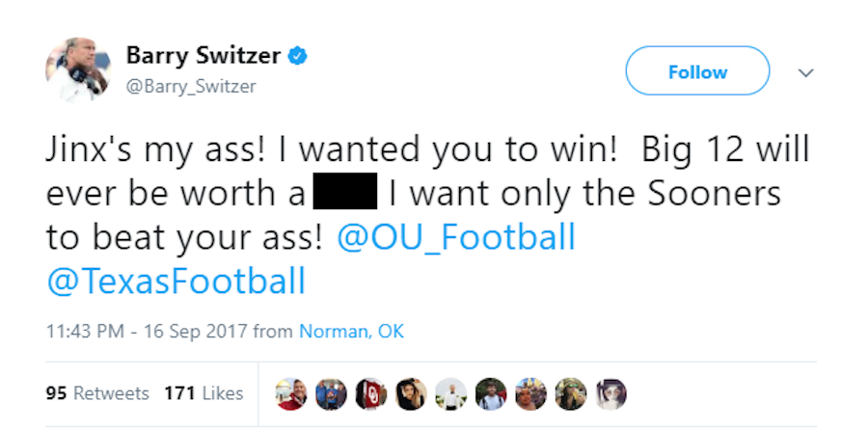Image resolution: width=868 pixels, height=430 pixels.
Task: Click the blue verified badge icon
Action: click(299, 56)
